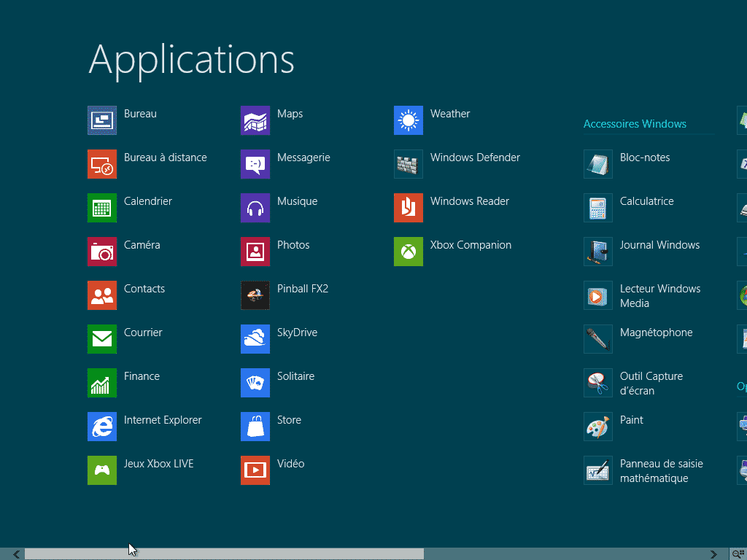The height and width of the screenshot is (560, 747).
Task: Open the Bloc-notes notepad icon
Action: pyautogui.click(x=598, y=164)
